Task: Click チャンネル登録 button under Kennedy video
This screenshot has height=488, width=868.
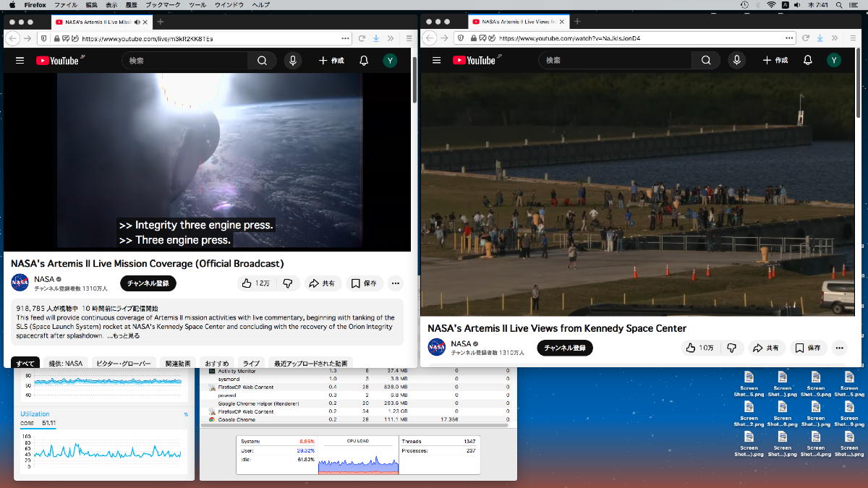Action: (x=564, y=348)
